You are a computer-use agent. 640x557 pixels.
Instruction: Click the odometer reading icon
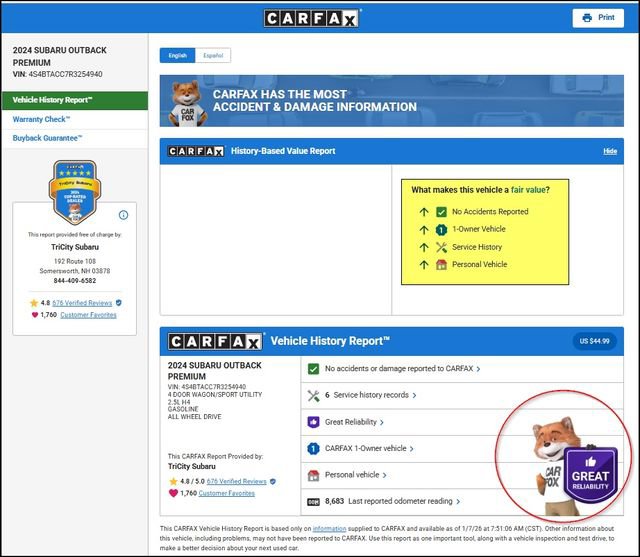(313, 501)
